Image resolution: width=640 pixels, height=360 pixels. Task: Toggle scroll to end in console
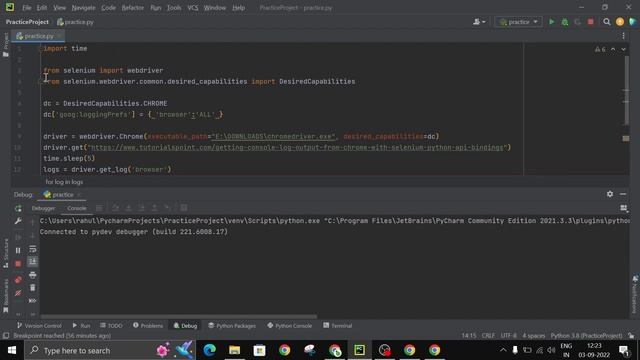(33, 262)
